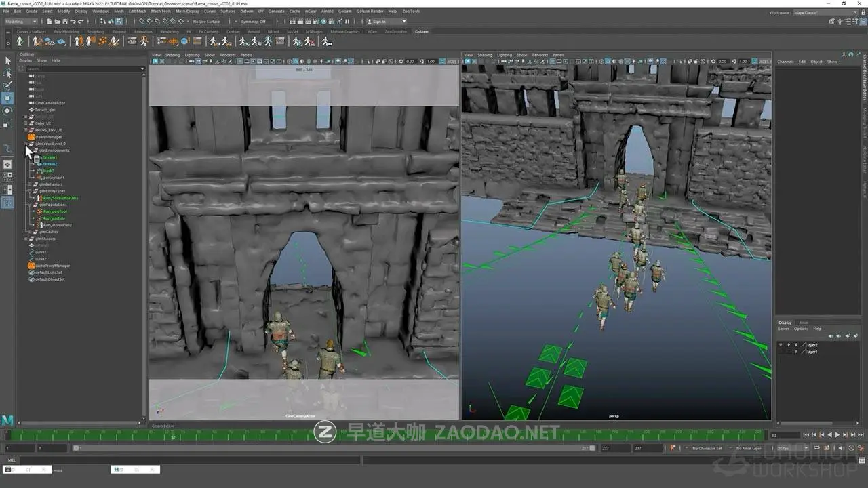Open the Anim tab in layer editor
868x488 pixels.
coord(804,323)
